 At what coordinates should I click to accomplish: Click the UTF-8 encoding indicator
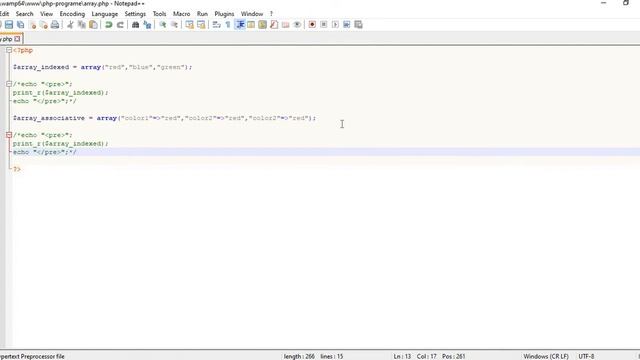[x=587, y=356]
